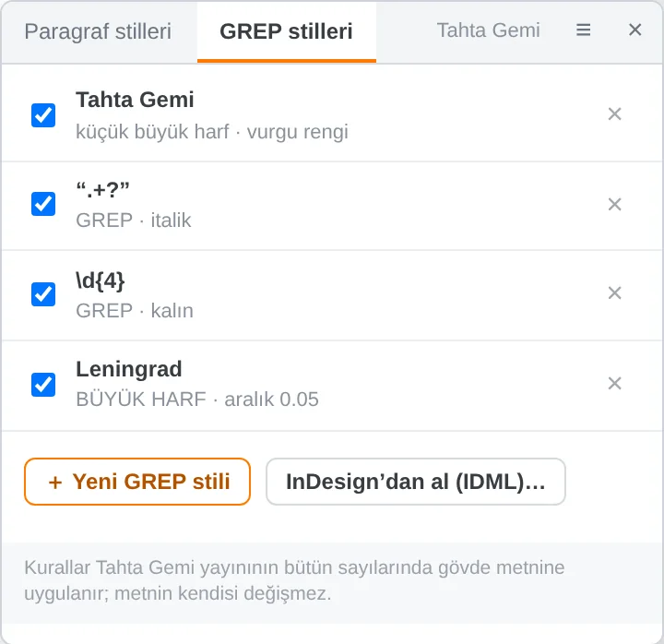The width and height of the screenshot is (664, 644).
Task: Delete the “.+?” italik rule
Action: click(x=614, y=204)
